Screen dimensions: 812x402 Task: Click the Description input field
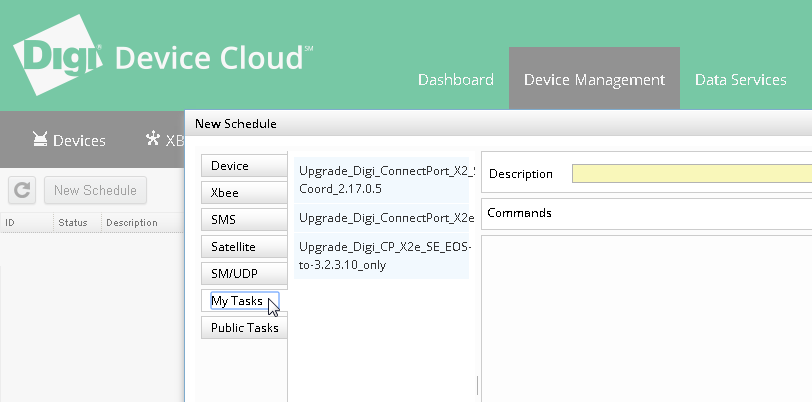pos(691,174)
